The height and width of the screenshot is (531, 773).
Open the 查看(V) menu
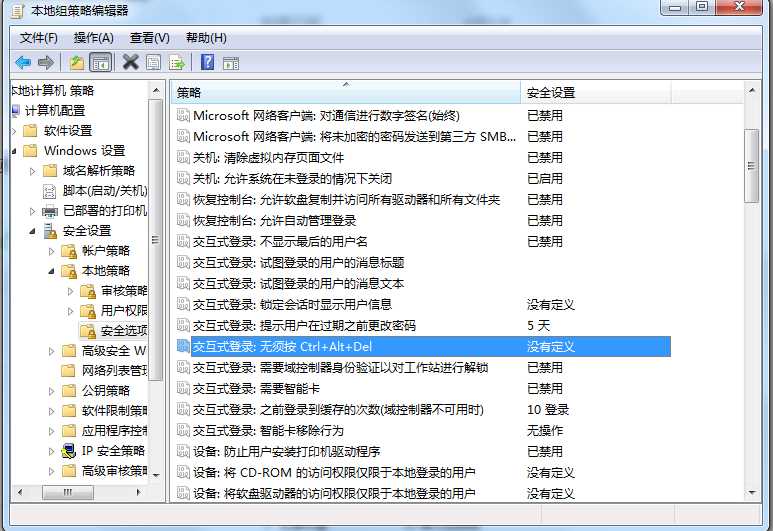149,38
